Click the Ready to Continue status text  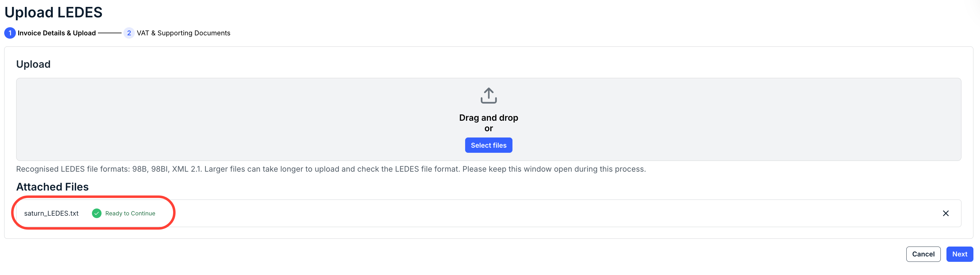(130, 213)
